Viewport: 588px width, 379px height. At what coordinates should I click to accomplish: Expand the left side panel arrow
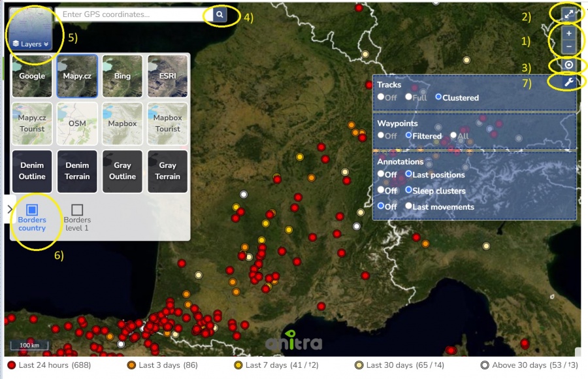pyautogui.click(x=10, y=209)
